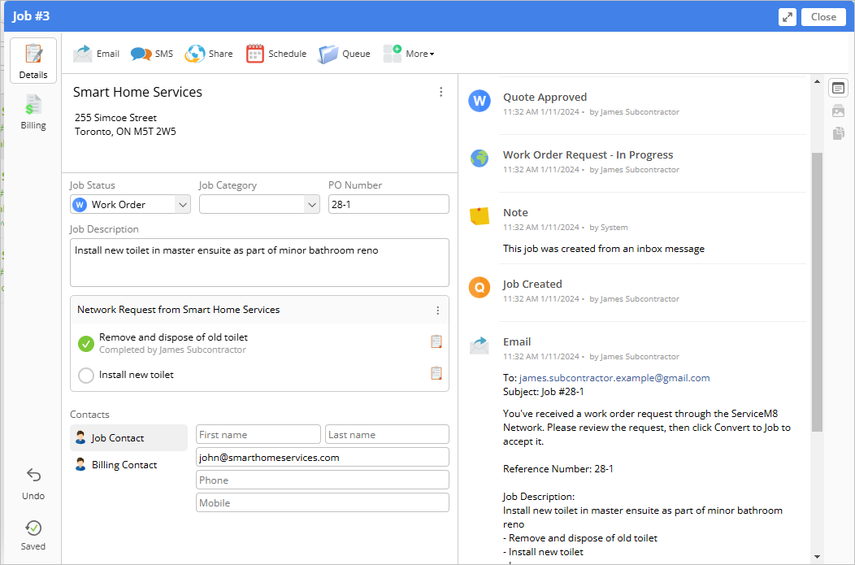Image resolution: width=855 pixels, height=565 pixels.
Task: Click the Mobile field
Action: click(x=323, y=503)
